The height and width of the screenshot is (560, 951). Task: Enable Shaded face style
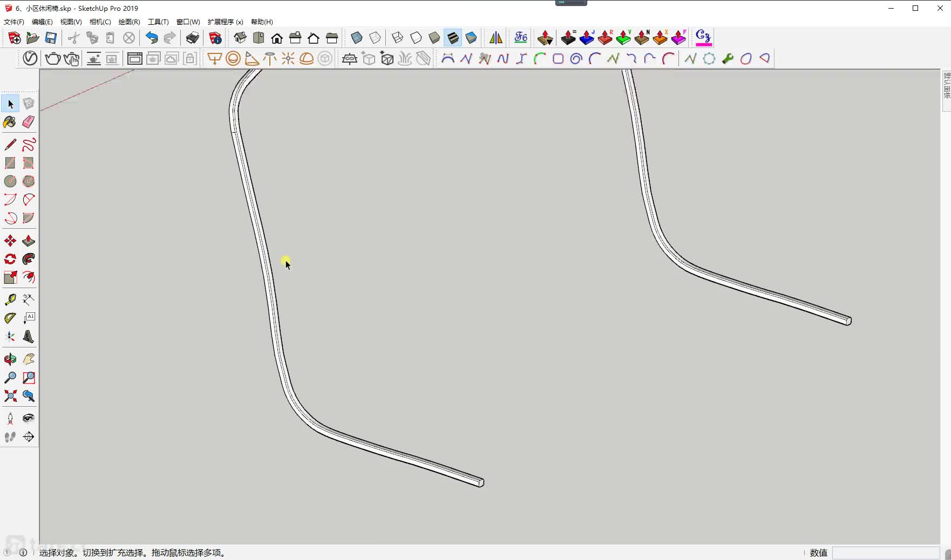click(434, 38)
